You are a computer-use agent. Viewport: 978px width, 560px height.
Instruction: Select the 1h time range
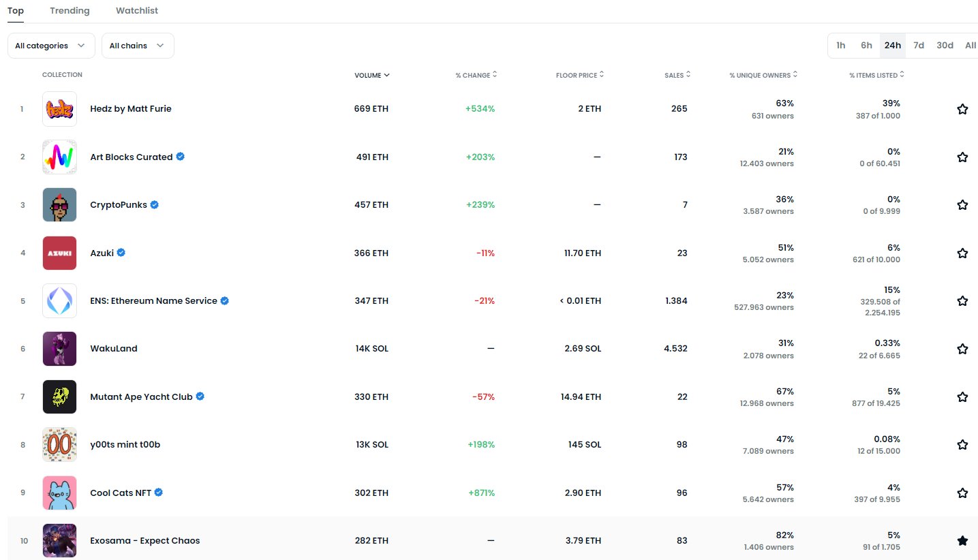pyautogui.click(x=841, y=46)
